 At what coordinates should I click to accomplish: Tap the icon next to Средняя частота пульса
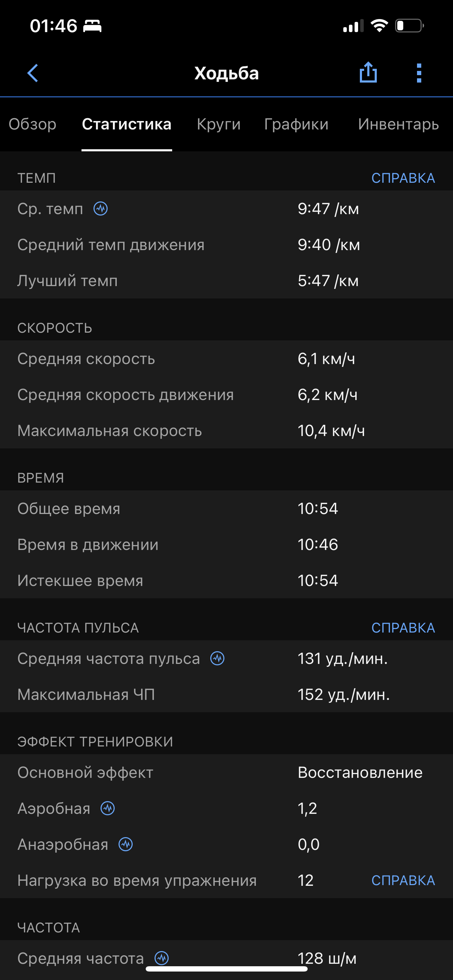point(218,658)
